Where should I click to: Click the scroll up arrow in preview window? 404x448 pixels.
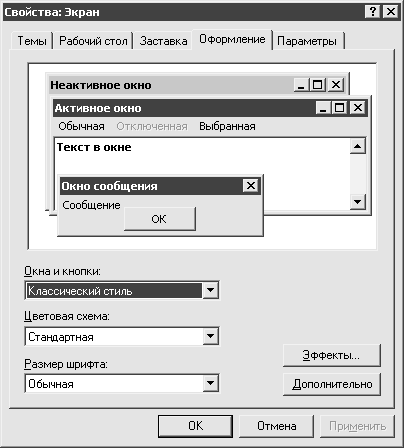click(358, 146)
